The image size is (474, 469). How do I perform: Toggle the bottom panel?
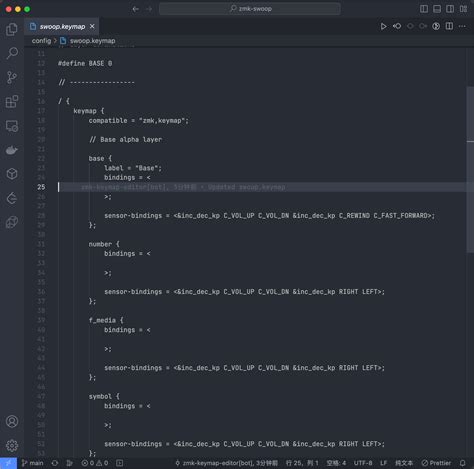tap(437, 9)
